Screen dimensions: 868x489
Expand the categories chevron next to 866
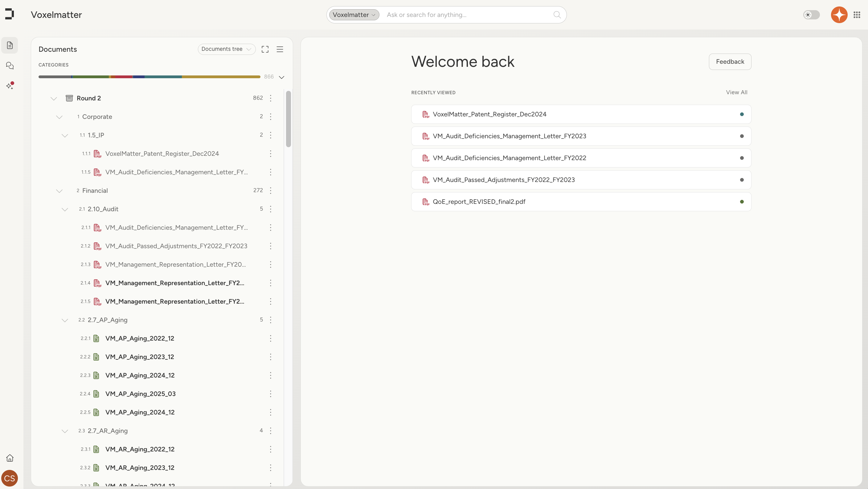click(x=282, y=77)
